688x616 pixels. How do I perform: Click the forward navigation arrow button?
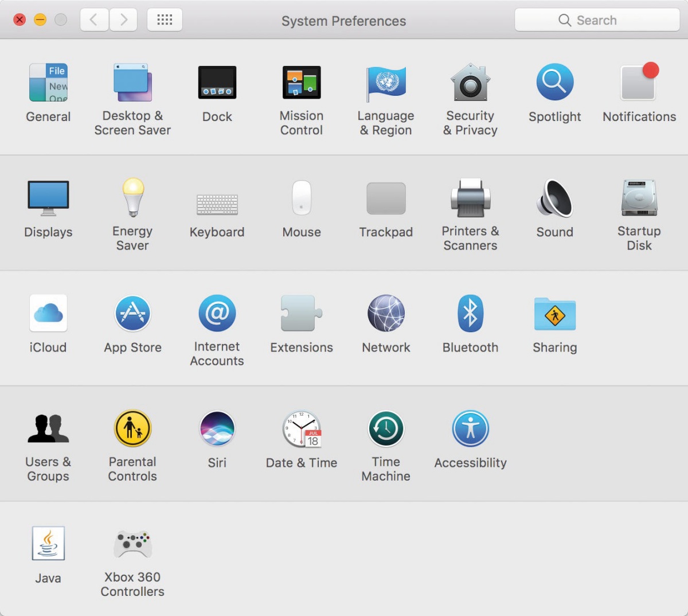pos(123,20)
